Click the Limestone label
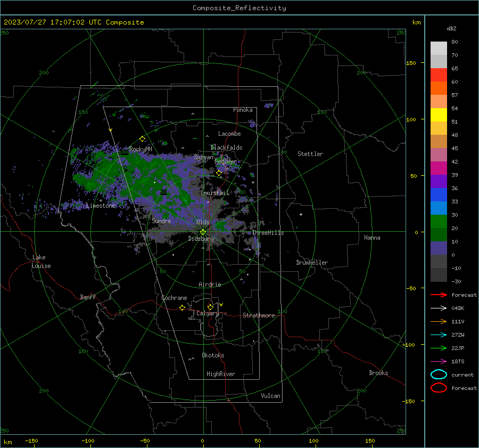This screenshot has height=448, width=479. pos(101,206)
